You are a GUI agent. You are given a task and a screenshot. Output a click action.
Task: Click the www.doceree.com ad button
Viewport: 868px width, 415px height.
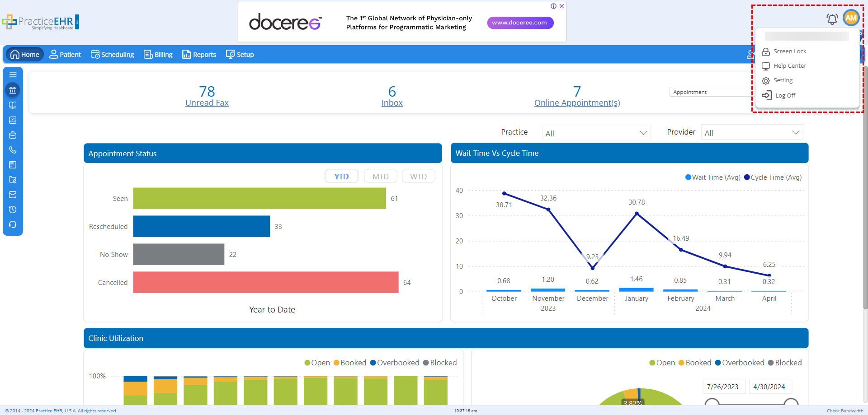tap(520, 23)
